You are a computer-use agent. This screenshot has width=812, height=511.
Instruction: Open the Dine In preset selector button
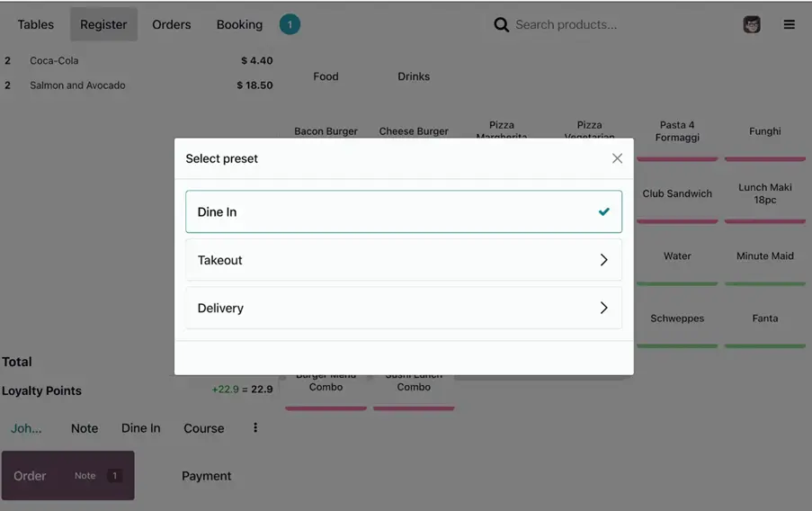click(141, 428)
